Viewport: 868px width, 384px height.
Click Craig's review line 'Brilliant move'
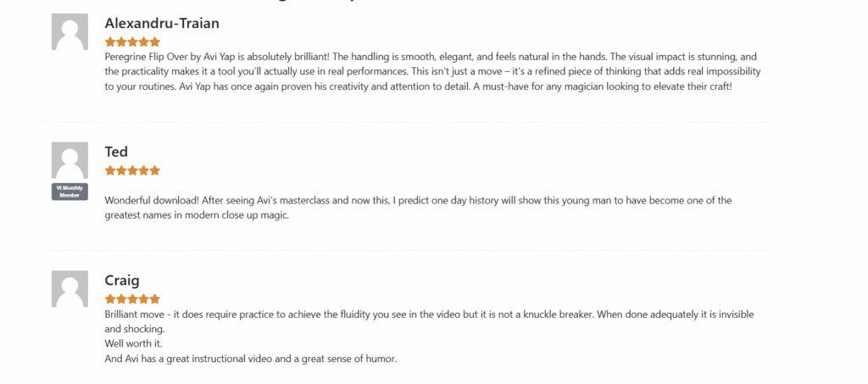click(x=429, y=321)
